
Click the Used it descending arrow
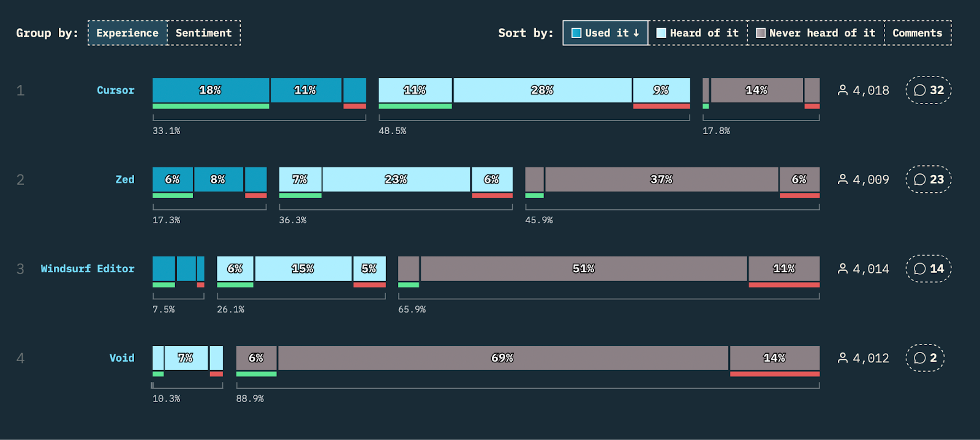(x=636, y=33)
